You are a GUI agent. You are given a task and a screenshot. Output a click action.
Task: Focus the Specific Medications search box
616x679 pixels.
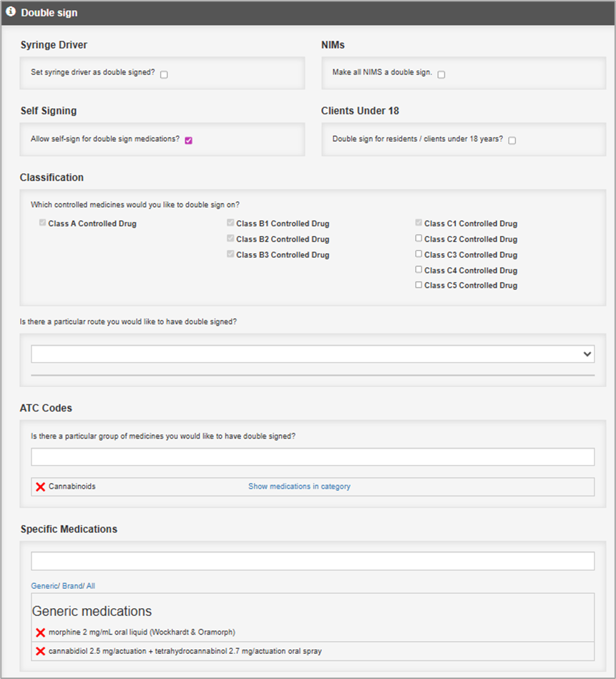tap(313, 561)
